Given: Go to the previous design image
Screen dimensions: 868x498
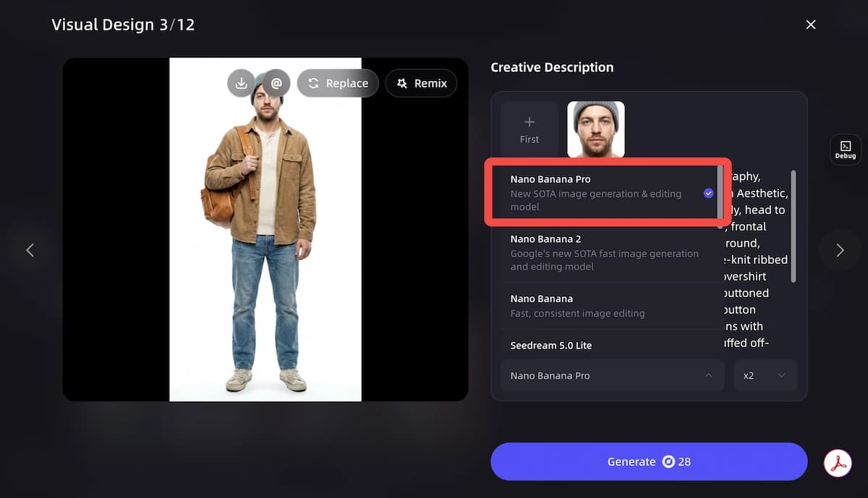Looking at the screenshot, I should 30,250.
